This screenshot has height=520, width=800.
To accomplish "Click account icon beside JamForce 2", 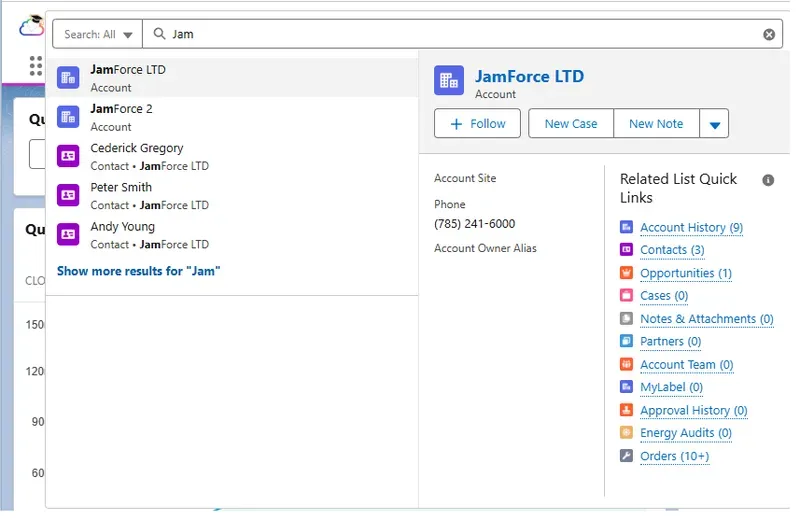I will [68, 117].
